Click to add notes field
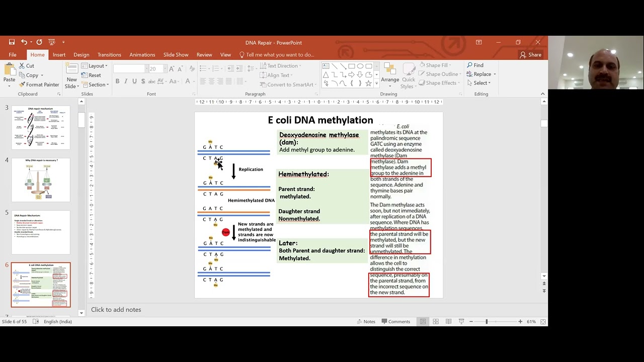This screenshot has height=362, width=644. (317, 310)
